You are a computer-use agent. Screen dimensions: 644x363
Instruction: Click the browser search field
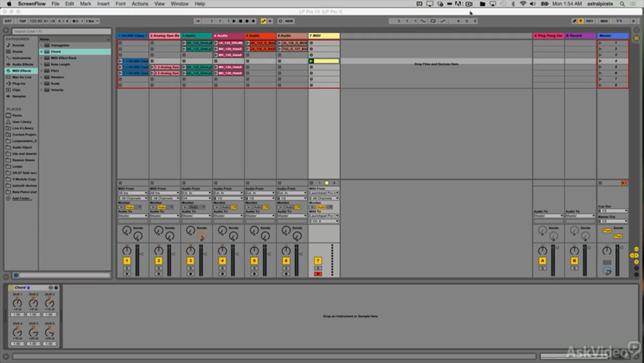[62, 31]
